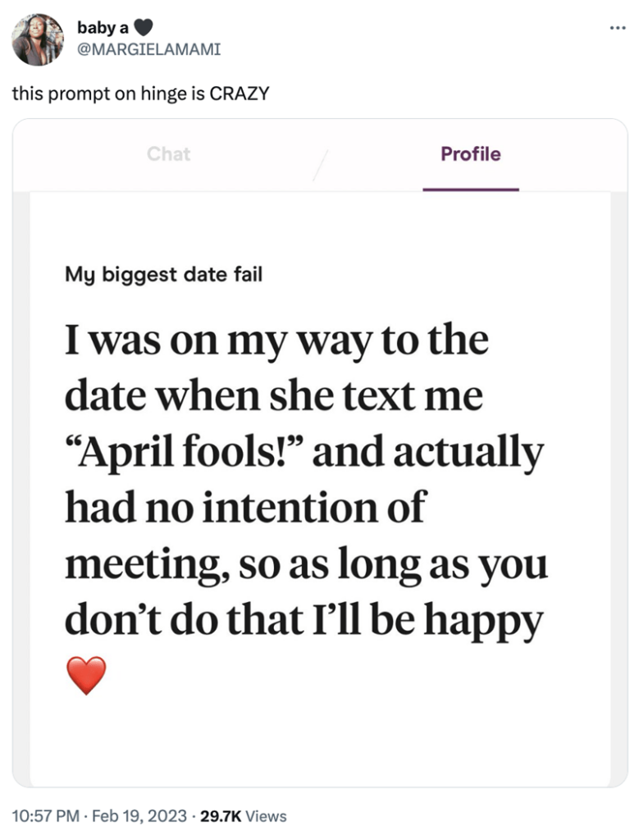Select the Hinge Profile tab indicator underline
The height and width of the screenshot is (840, 639).
pos(470,187)
